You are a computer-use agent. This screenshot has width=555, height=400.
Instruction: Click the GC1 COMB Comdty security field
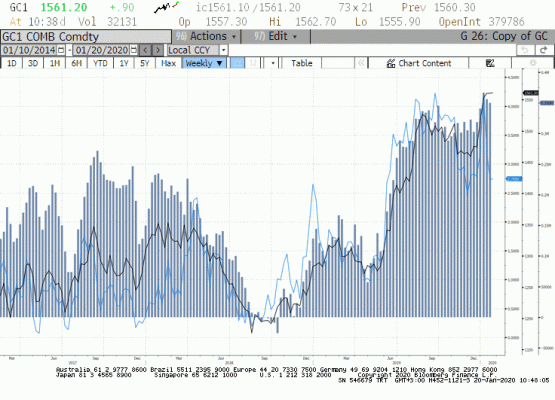86,37
